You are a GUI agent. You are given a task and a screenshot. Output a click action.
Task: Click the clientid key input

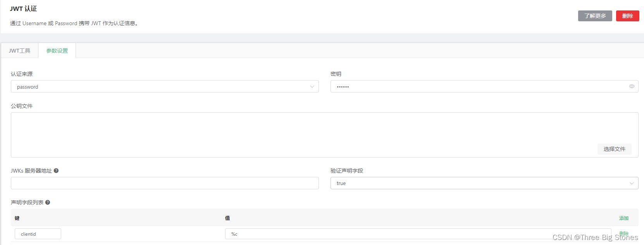click(38, 234)
